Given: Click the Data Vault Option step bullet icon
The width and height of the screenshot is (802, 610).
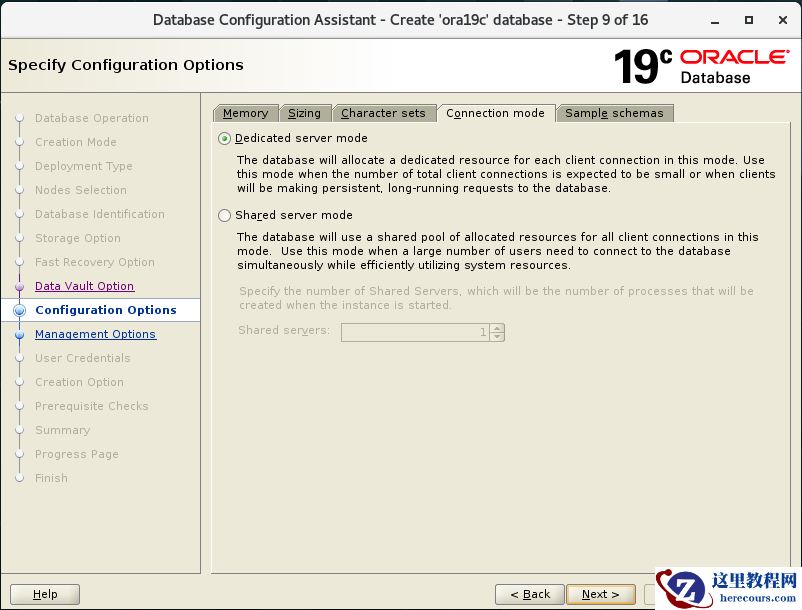Looking at the screenshot, I should tap(19, 287).
